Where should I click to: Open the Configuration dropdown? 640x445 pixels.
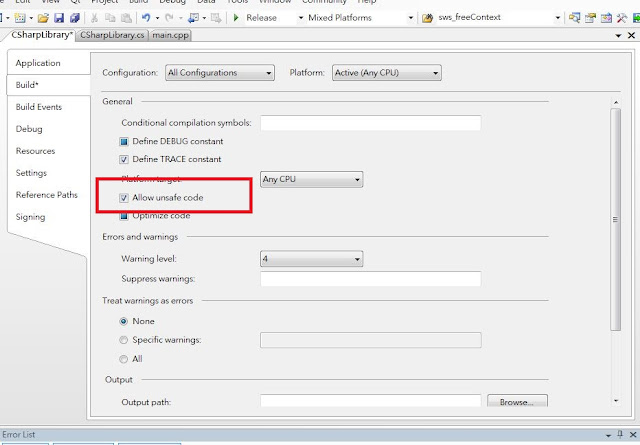click(220, 73)
